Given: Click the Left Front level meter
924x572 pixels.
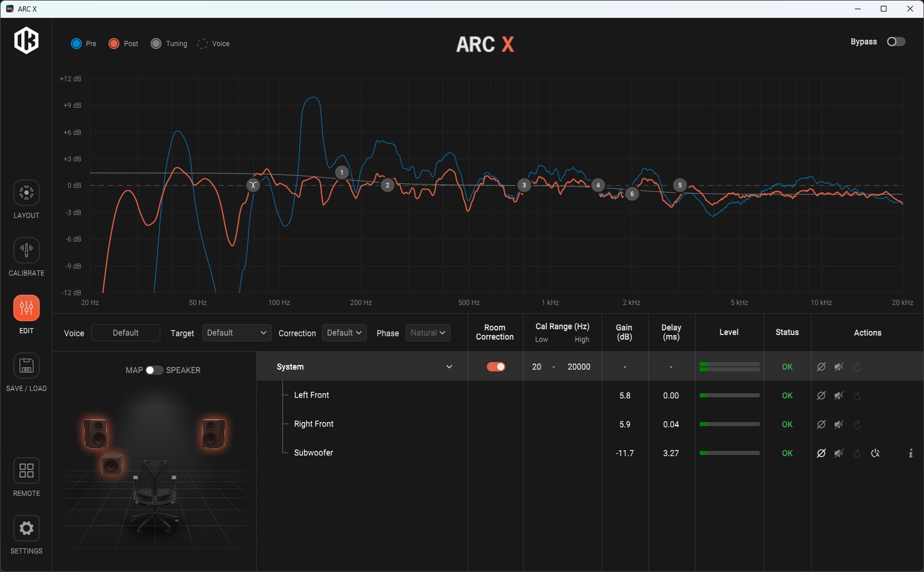Looking at the screenshot, I should 730,396.
